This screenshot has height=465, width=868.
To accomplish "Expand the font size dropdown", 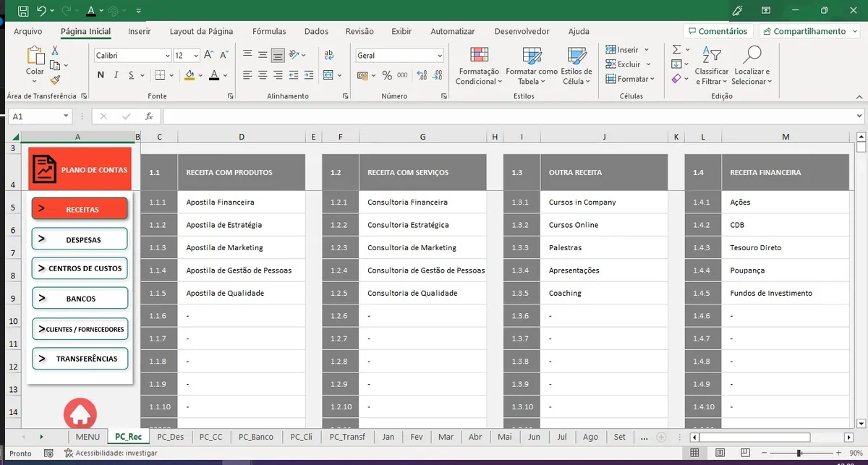I will pyautogui.click(x=197, y=56).
